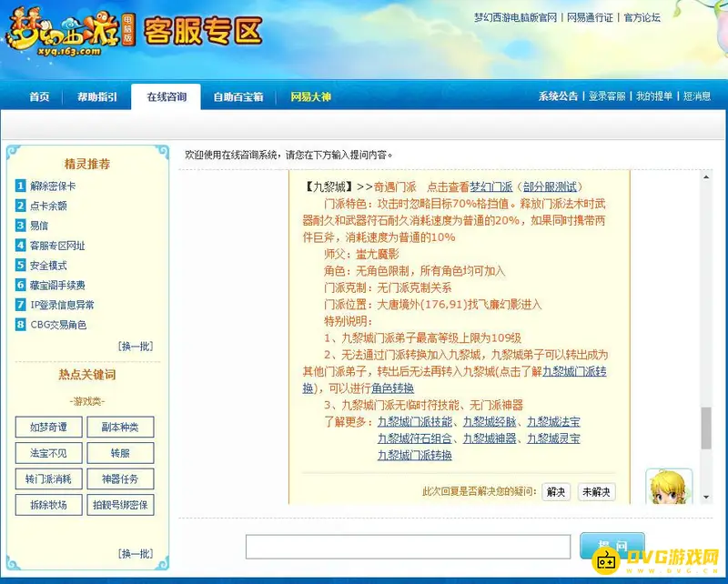
Task: Open the 部分服测试 hyperlink
Action: [x=550, y=187]
